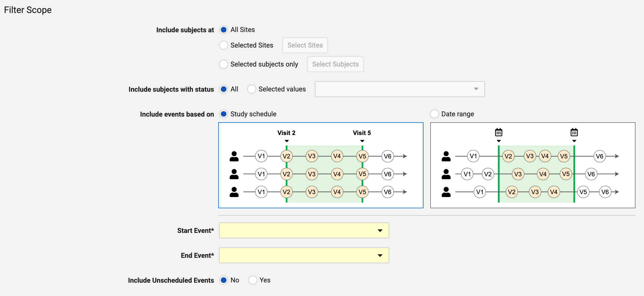Set Include Unscheduled Events to No
Screen dimensions: 644x296
tap(224, 280)
